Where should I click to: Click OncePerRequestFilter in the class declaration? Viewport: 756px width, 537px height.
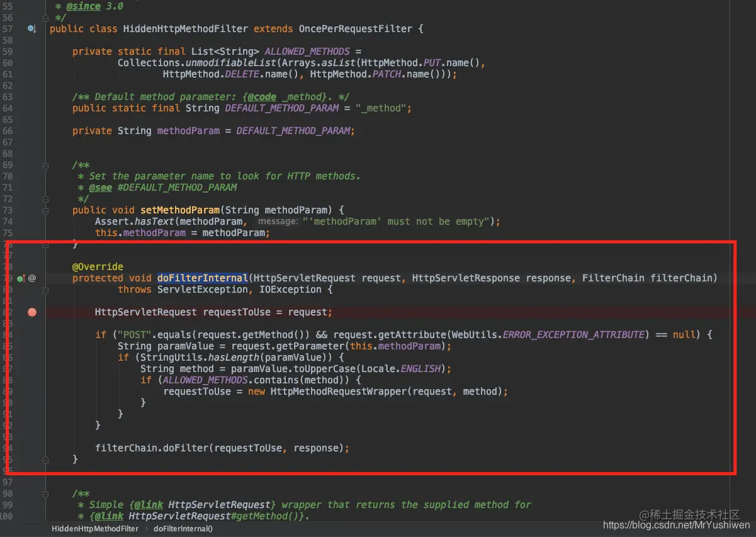tap(356, 29)
